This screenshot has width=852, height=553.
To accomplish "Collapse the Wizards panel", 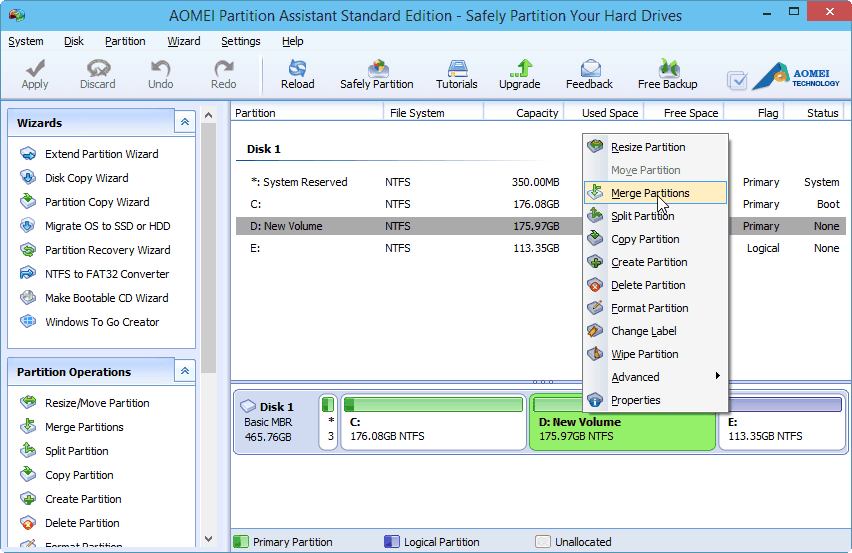I will click(185, 122).
